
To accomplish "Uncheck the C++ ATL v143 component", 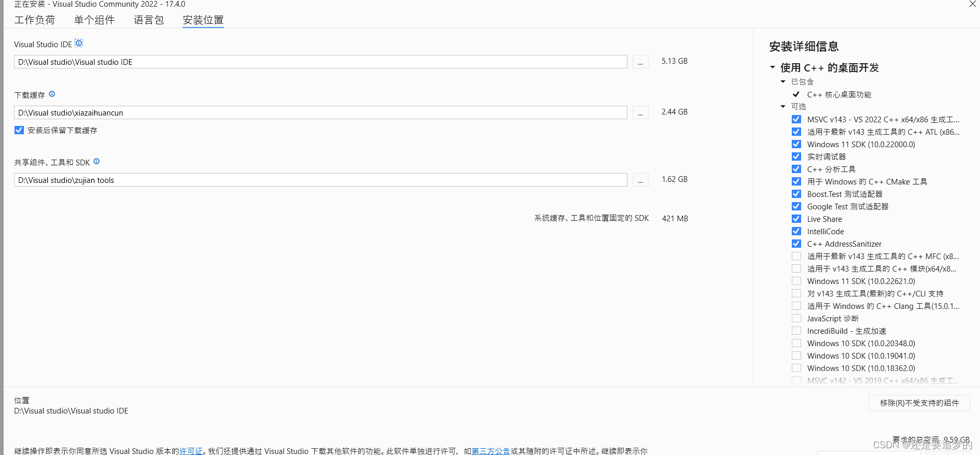I will click(x=796, y=132).
